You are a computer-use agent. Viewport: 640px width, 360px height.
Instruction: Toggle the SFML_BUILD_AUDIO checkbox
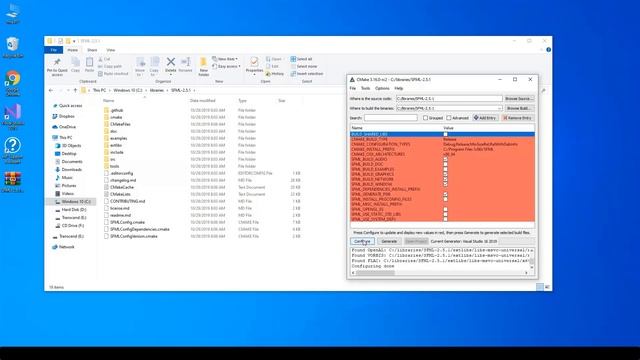(445, 159)
